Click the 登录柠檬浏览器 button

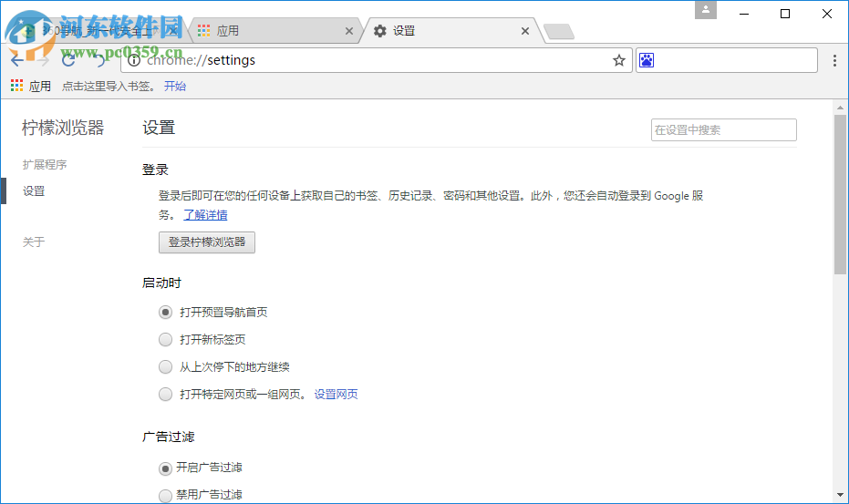click(207, 242)
